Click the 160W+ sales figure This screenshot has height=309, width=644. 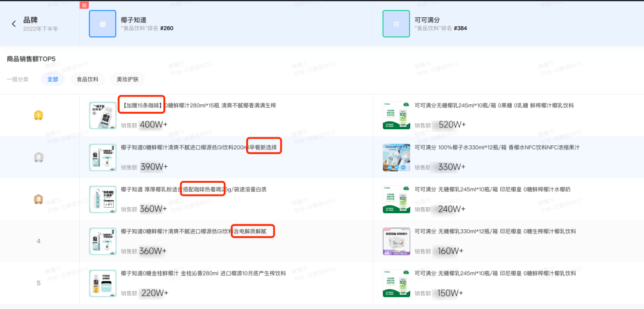pyautogui.click(x=451, y=251)
